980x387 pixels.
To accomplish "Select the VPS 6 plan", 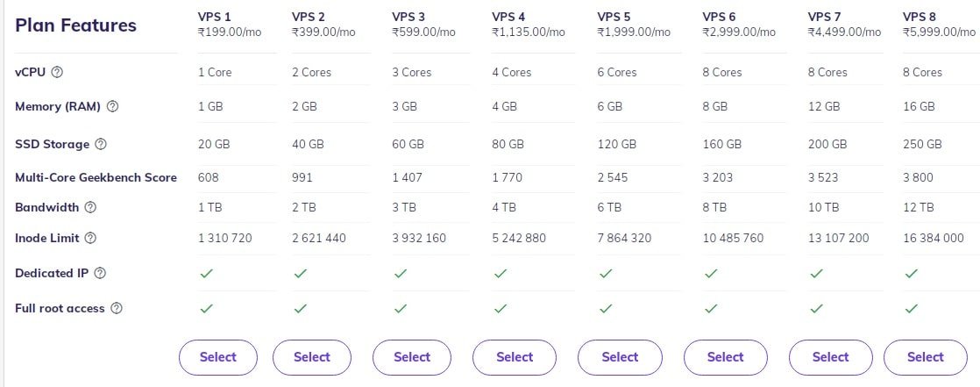I will 726,357.
